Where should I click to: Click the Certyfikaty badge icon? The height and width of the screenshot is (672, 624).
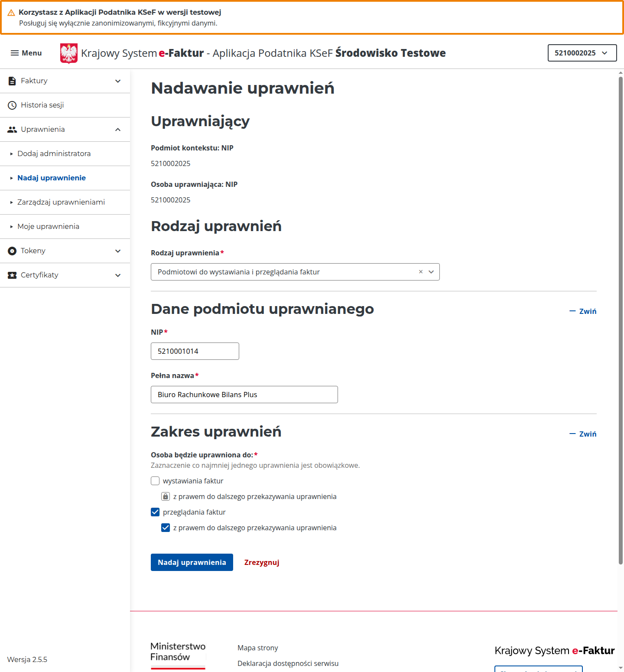click(x=12, y=275)
